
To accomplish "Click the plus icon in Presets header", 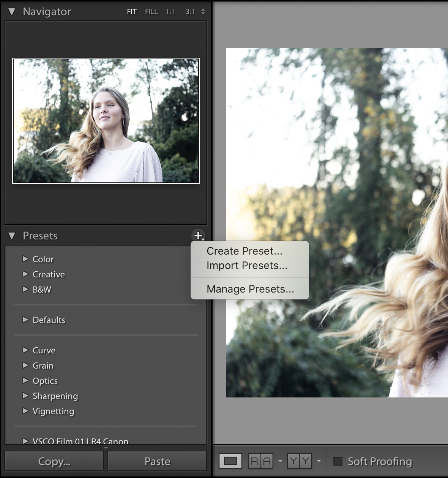I will (x=198, y=236).
